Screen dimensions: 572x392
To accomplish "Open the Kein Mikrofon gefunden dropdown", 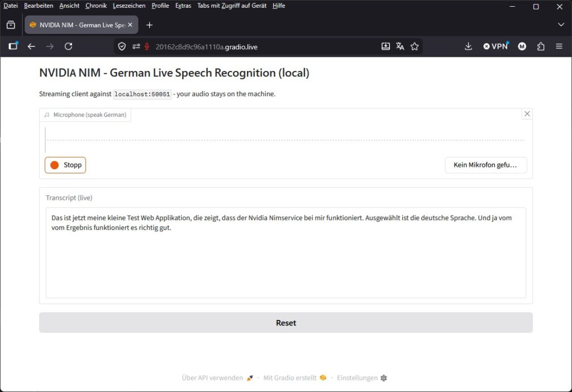I will [485, 165].
